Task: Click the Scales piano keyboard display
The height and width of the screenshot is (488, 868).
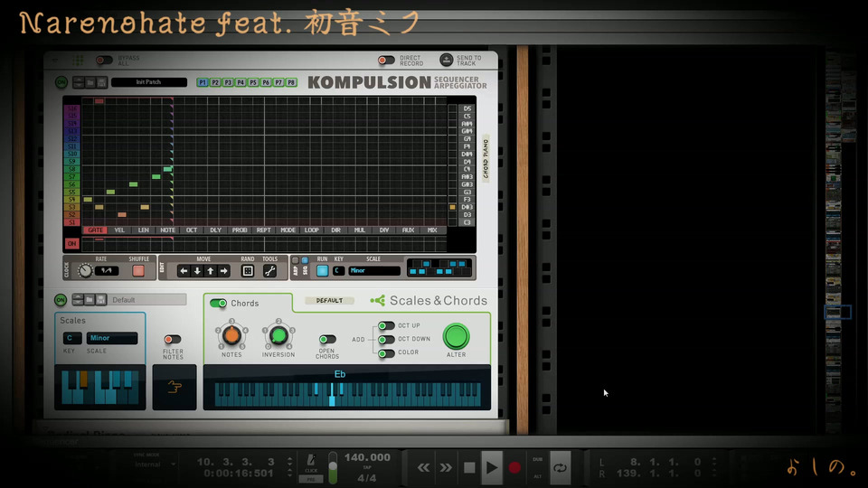Action: [100, 388]
